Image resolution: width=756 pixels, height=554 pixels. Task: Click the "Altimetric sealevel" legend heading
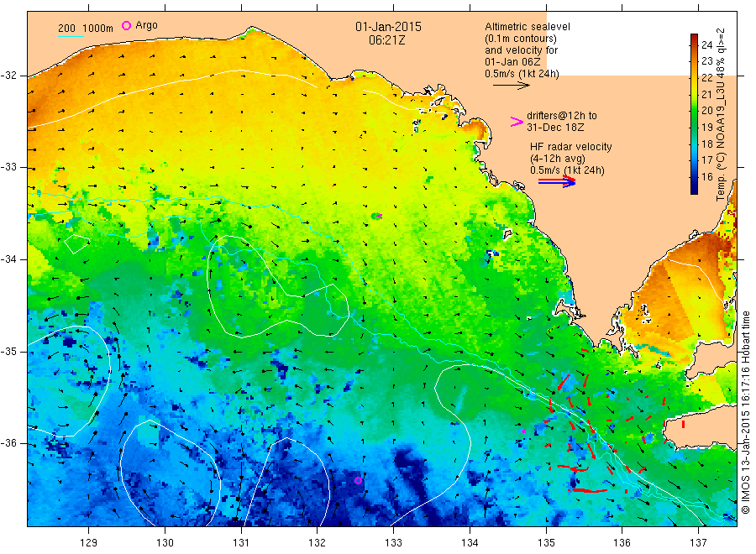point(527,27)
